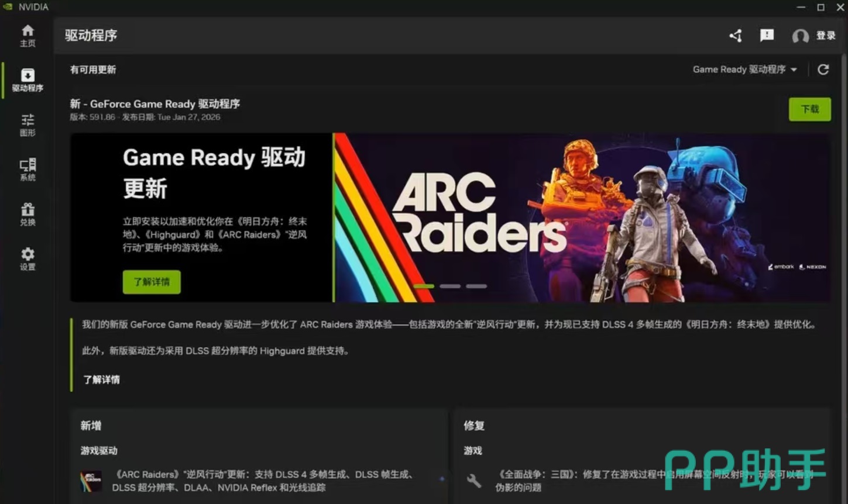This screenshot has height=504, width=848.
Task: Open the 设置 settings tab
Action: 28,259
